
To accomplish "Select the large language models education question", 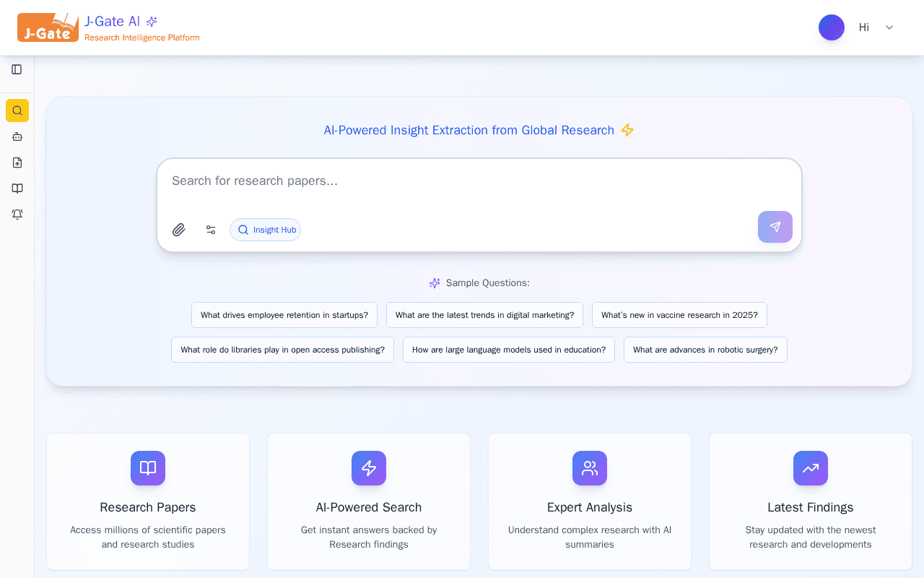I will click(x=509, y=350).
